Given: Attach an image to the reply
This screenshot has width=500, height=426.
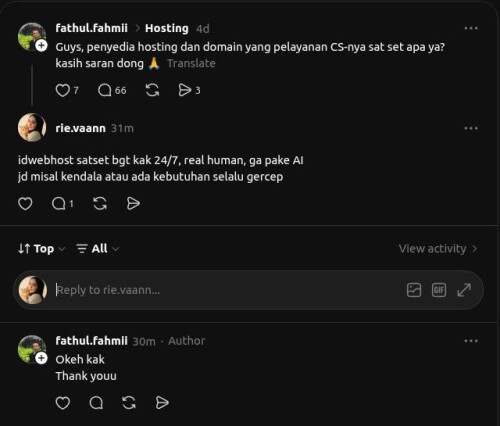Looking at the screenshot, I should coord(414,290).
